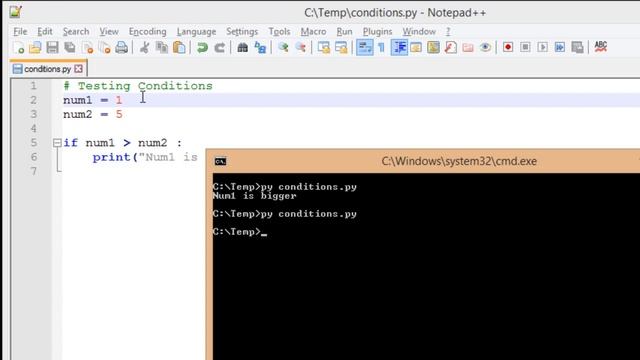This screenshot has width=640, height=360.
Task: Redo the change with the Redo arrow icon
Action: point(220,47)
